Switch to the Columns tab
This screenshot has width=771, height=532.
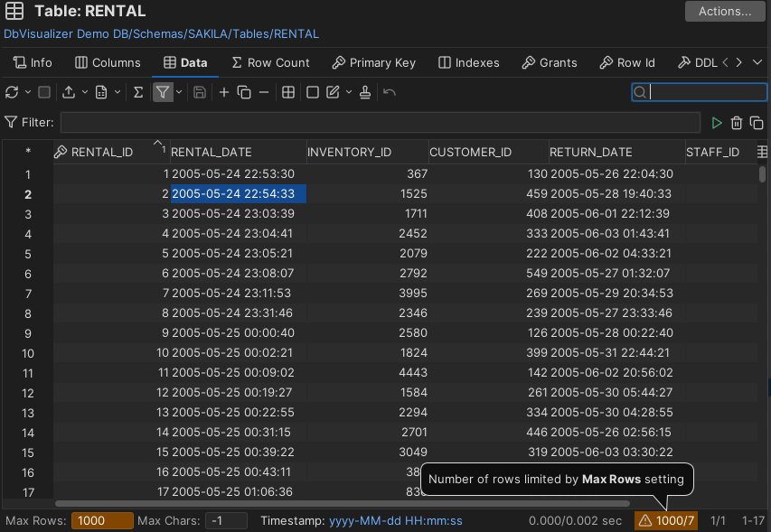(108, 62)
